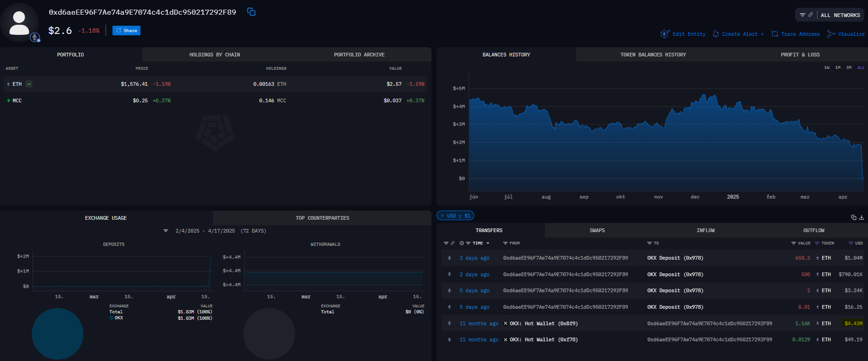Open the FROM column filter

tap(505, 243)
